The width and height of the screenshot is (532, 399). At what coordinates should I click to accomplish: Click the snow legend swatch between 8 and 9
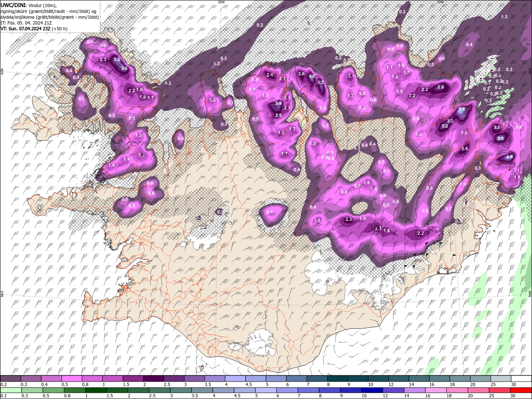(x=337, y=379)
